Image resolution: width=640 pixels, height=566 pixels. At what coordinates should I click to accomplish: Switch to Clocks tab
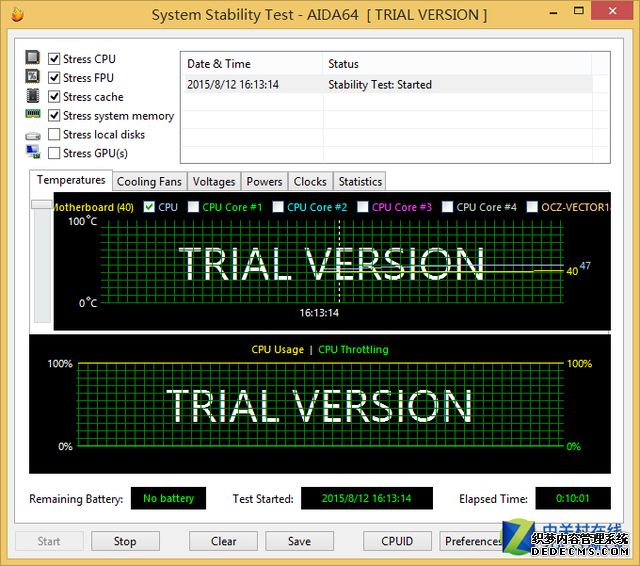tap(310, 182)
